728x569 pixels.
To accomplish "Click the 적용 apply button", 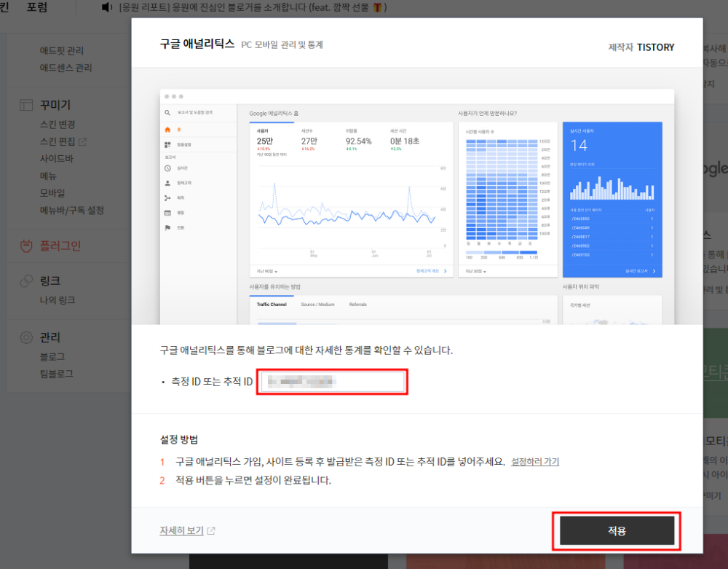I will pos(617,530).
